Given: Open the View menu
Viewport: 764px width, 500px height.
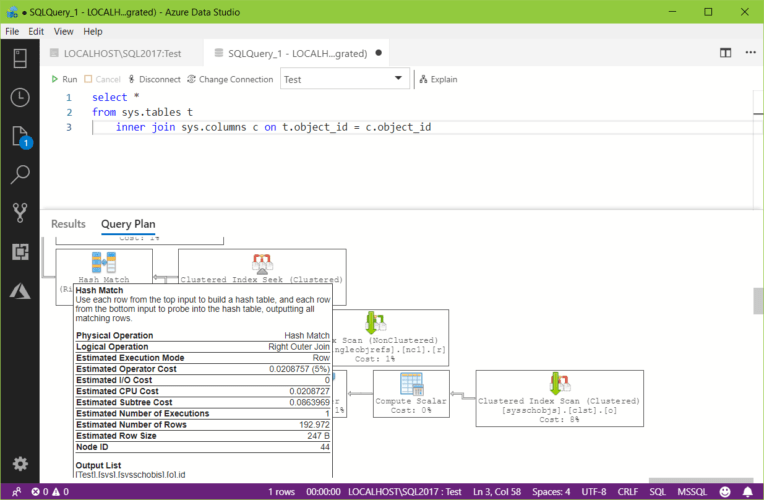Looking at the screenshot, I should point(63,31).
